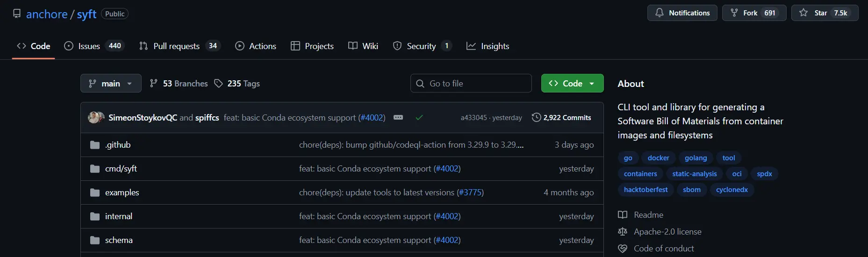
Task: Open SimeonStoykovQC's profile link
Action: coord(143,118)
